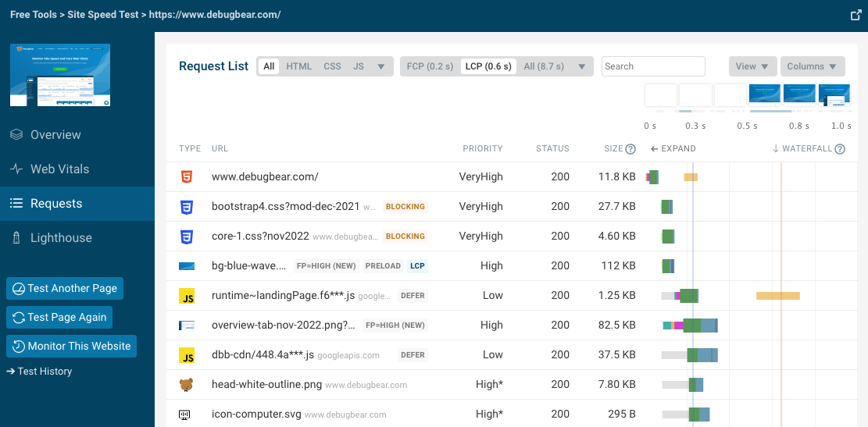Viewport: 868px width, 427px height.
Task: Click the DEFER badge on dbb-cdn/448 row
Action: tap(413, 355)
